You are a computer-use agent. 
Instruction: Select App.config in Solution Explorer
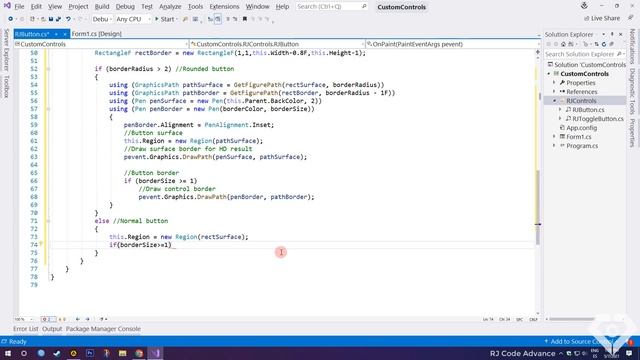click(x=581, y=128)
